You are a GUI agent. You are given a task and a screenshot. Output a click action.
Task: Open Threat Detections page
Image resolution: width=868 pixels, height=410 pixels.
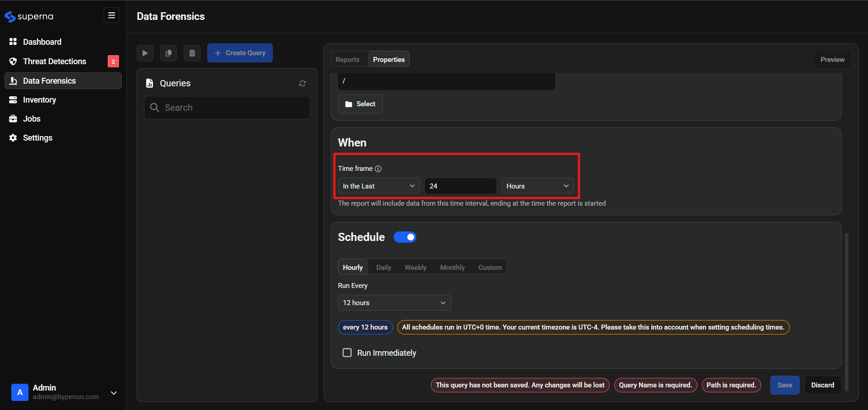pos(63,61)
